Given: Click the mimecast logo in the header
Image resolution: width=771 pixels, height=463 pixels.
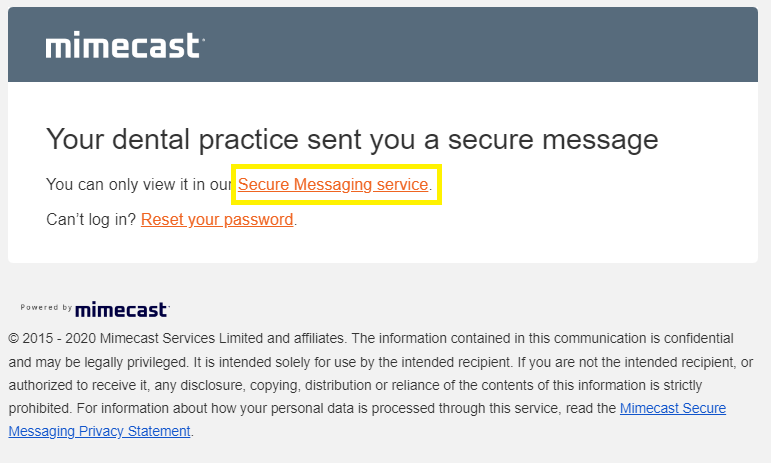Looking at the screenshot, I should (x=124, y=46).
